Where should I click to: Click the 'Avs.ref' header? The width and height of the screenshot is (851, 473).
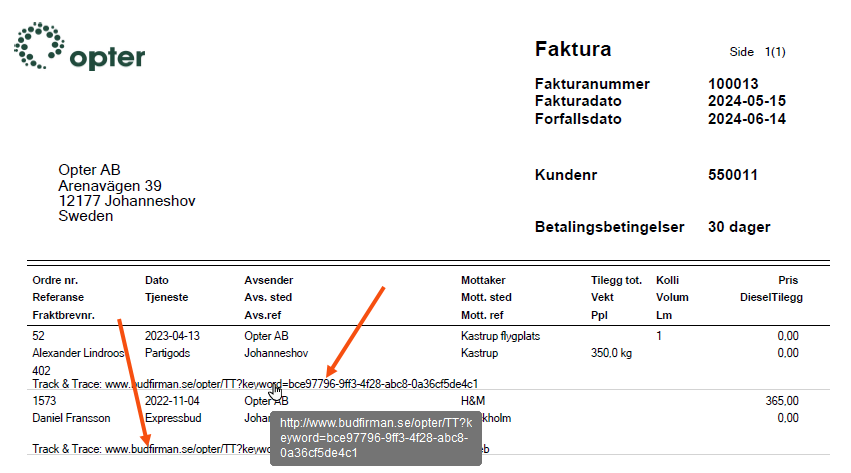pos(263,315)
